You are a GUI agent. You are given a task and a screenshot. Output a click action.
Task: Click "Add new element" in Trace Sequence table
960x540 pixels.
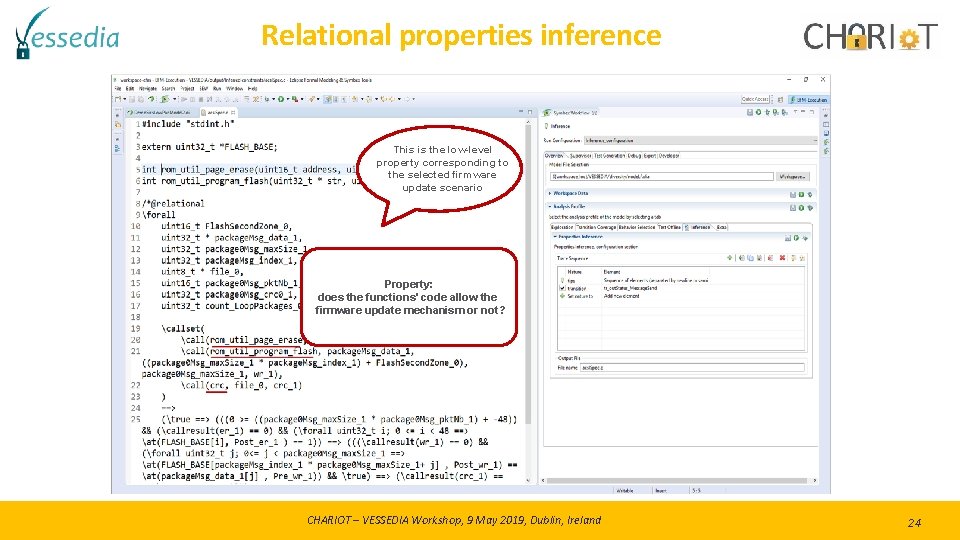pyautogui.click(x=621, y=296)
